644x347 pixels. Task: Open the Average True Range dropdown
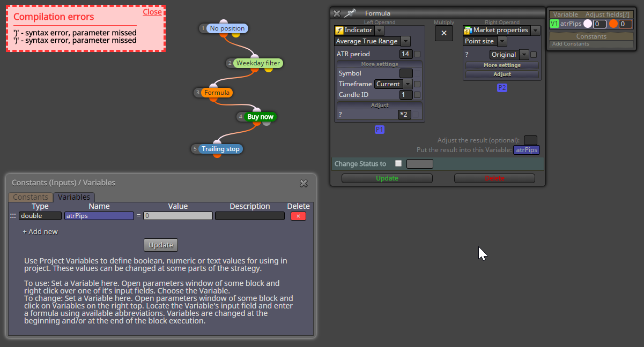(405, 41)
